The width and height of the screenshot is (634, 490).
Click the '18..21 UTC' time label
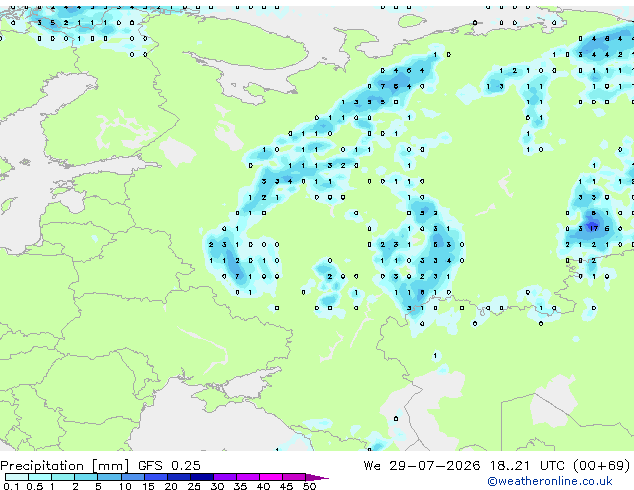click(x=529, y=466)
